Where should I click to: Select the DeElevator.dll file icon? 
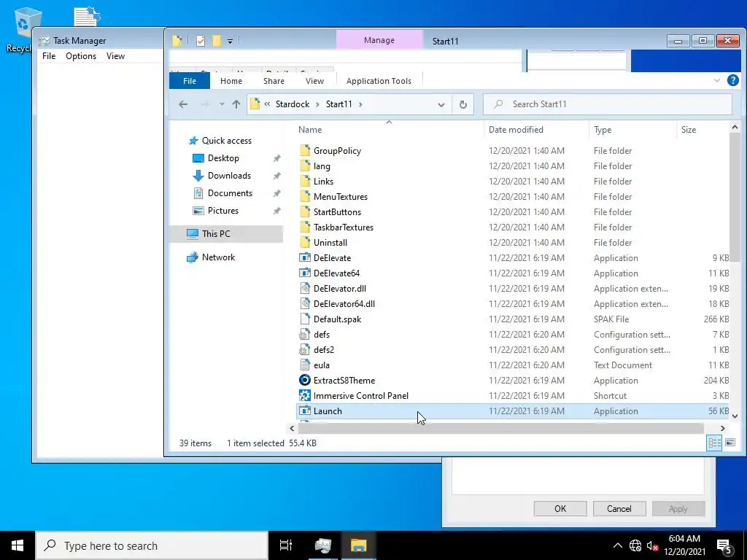tap(305, 288)
